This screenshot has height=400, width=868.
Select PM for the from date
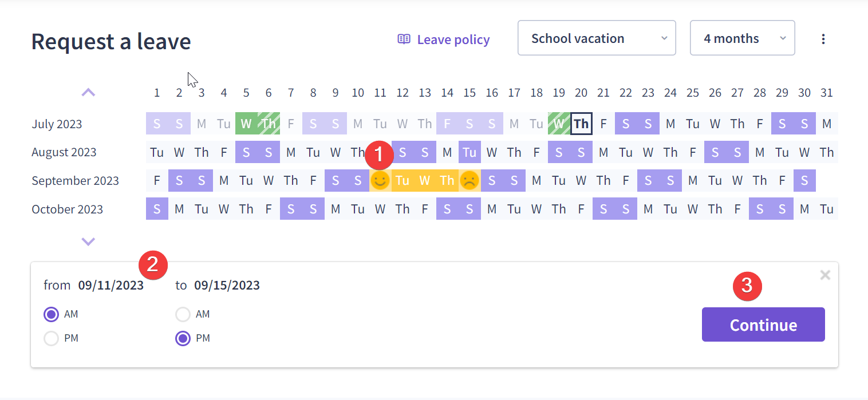(52, 338)
